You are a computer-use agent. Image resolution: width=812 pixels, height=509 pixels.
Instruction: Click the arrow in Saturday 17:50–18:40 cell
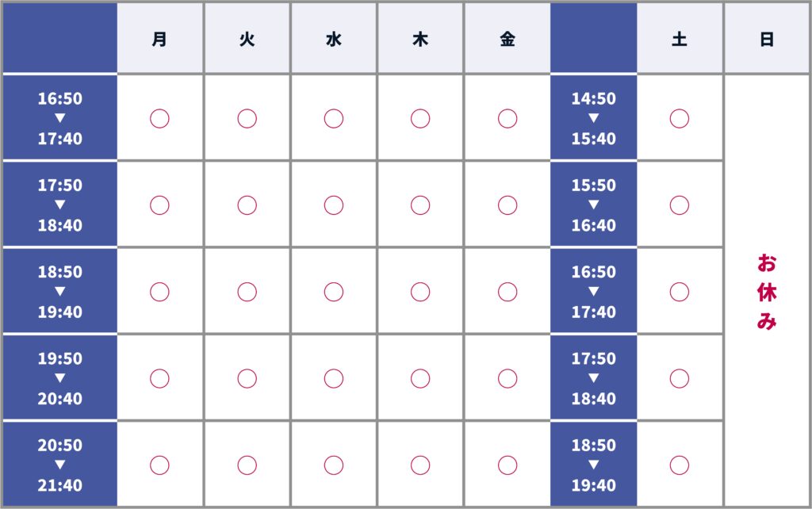593,378
